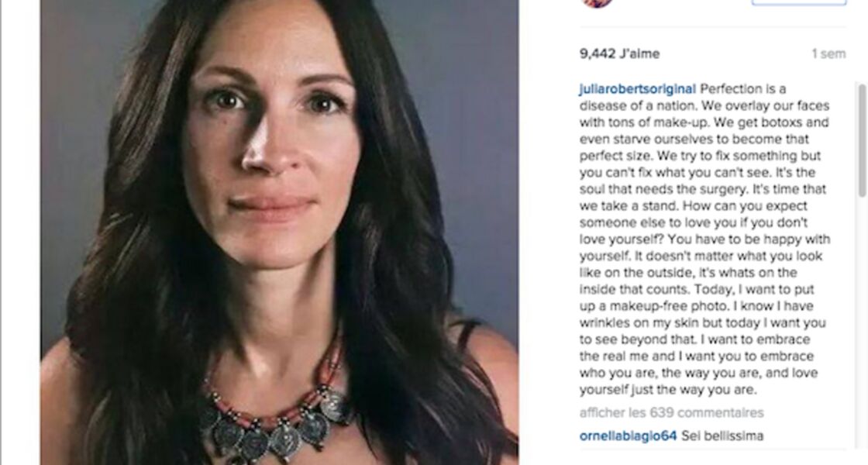Viewport: 868px width, 465px height.
Task: Click the caption's final line 'yourself just the way you are.'
Action: pyautogui.click(x=667, y=390)
